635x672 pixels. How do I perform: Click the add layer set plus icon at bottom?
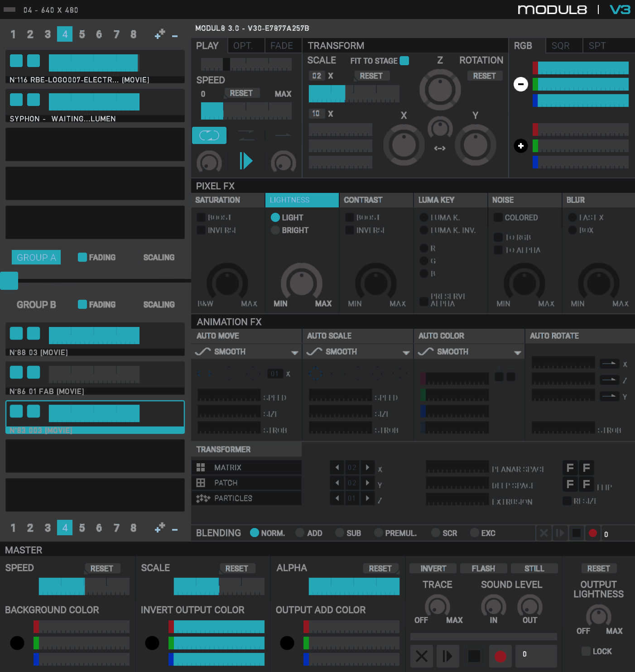point(160,528)
